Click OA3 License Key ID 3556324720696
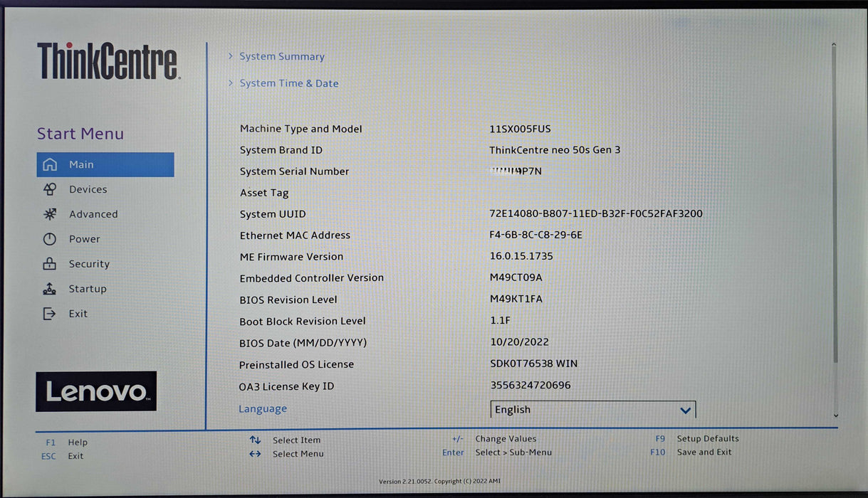This screenshot has width=868, height=498. 530,386
